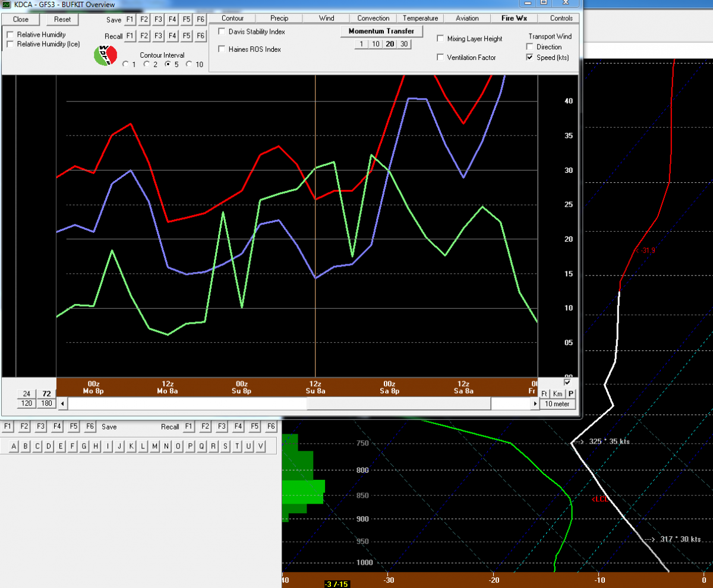Image resolution: width=713 pixels, height=588 pixels.
Task: Click the N button in letter row
Action: point(166,446)
